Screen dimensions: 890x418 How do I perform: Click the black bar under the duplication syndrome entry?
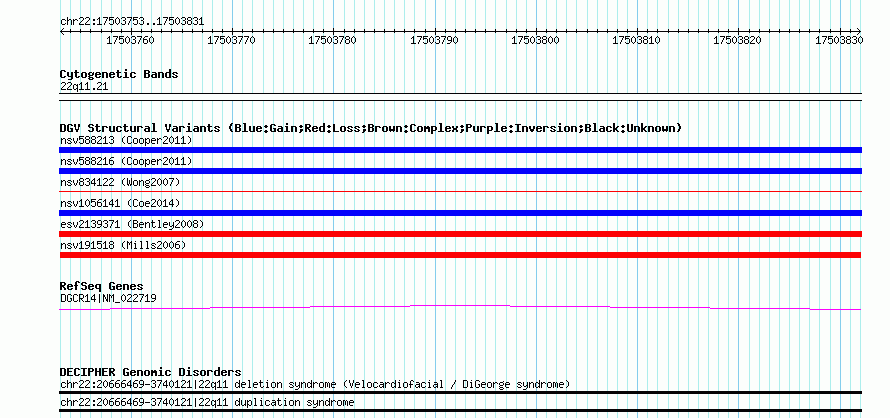pos(460,411)
